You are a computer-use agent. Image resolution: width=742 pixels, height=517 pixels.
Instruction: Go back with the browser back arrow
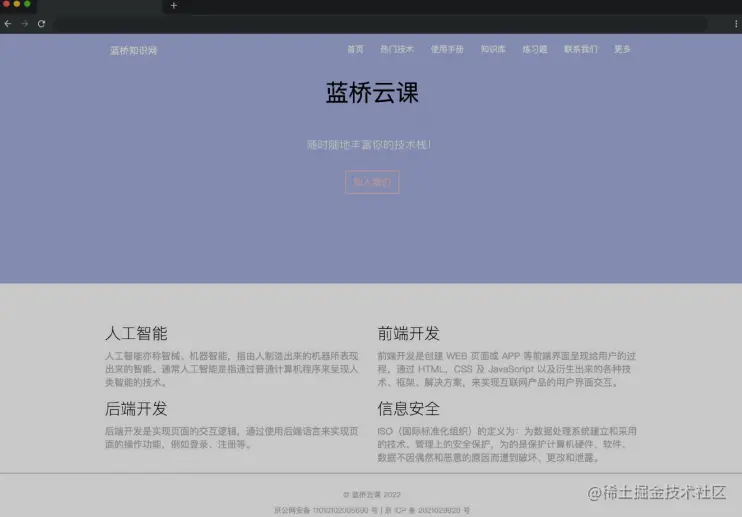point(8,24)
